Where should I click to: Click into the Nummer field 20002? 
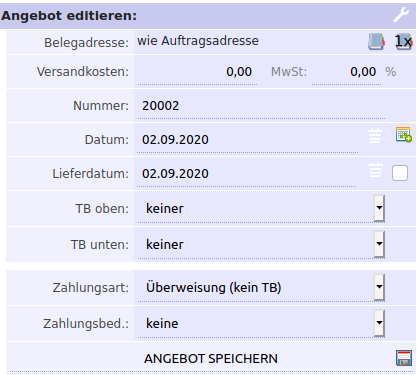261,106
